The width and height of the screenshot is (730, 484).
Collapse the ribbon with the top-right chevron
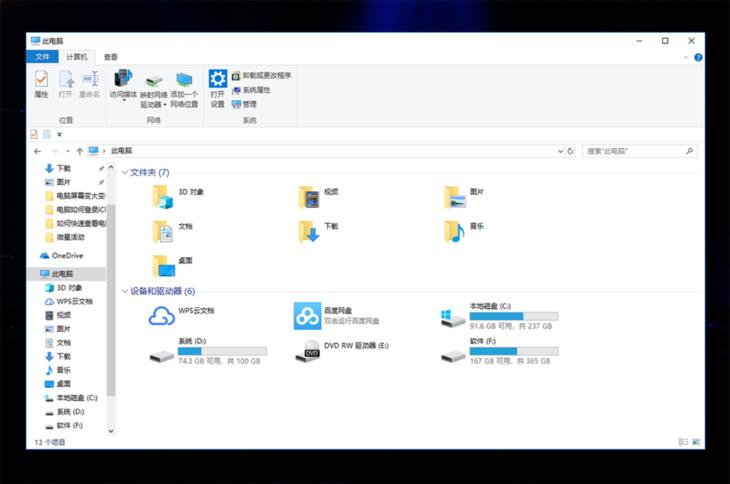[686, 57]
